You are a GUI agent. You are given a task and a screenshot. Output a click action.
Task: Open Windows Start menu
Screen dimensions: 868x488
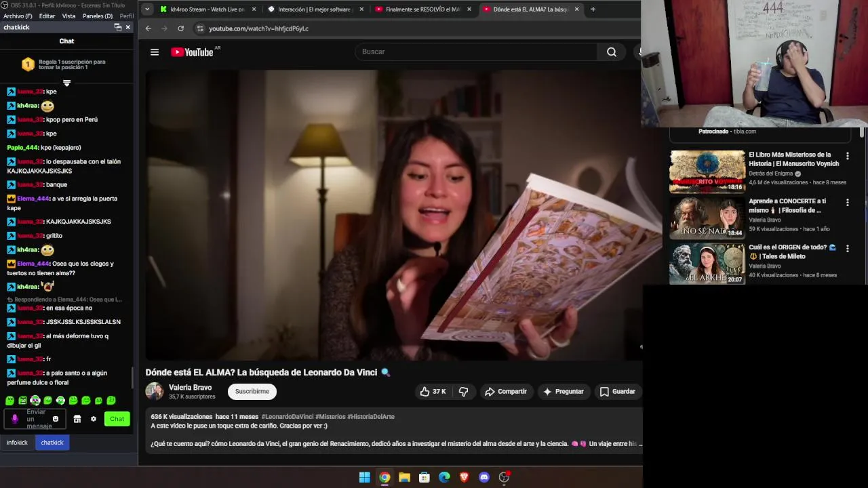tap(365, 477)
